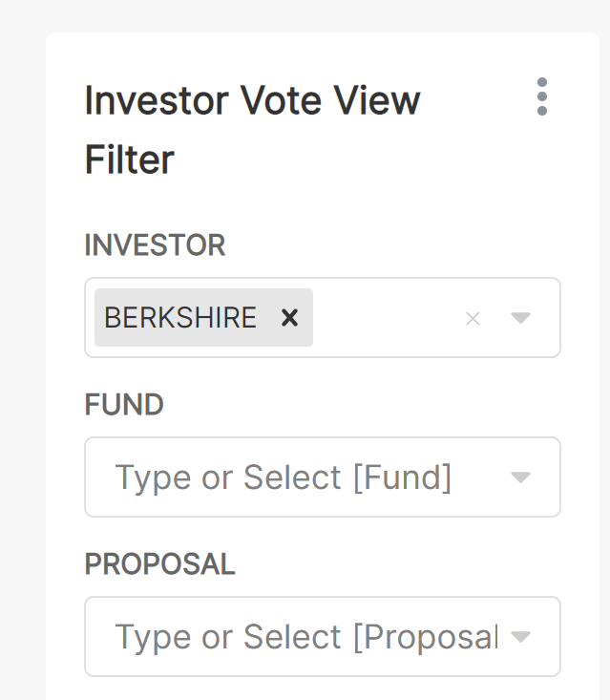Click the Investor Vote View Filter title
The height and width of the screenshot is (700, 610).
coord(252,100)
